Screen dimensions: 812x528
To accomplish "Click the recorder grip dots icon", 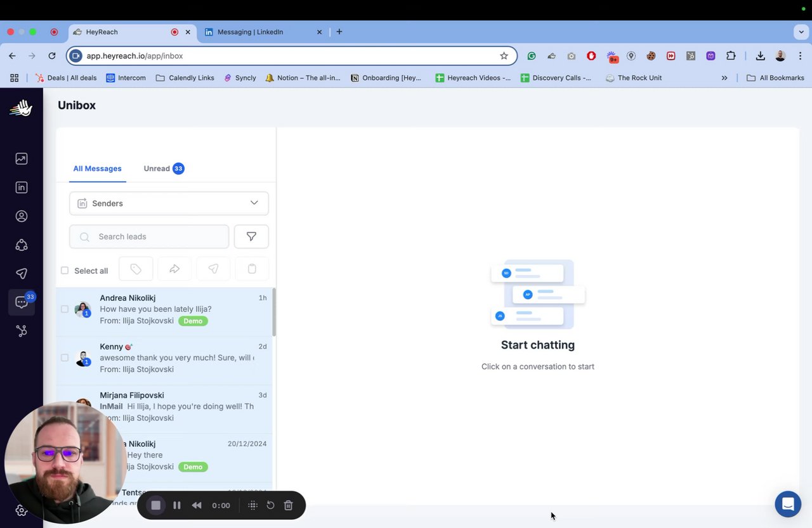I will (252, 505).
